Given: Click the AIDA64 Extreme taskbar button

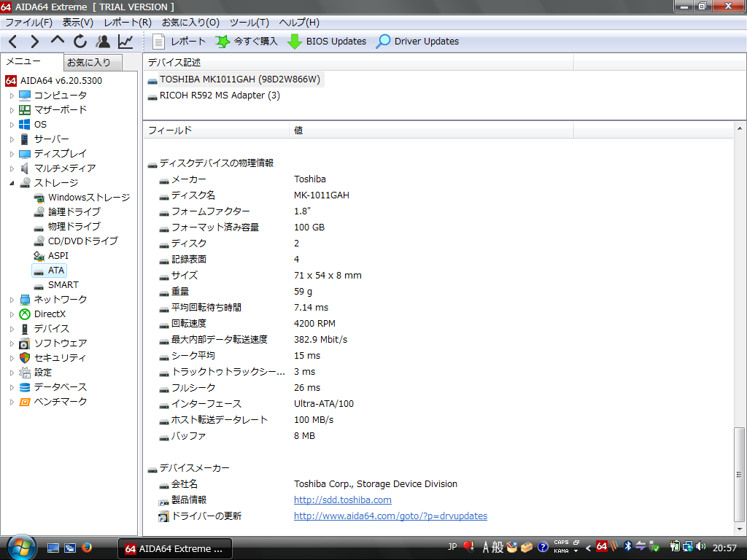Looking at the screenshot, I should pos(175,548).
